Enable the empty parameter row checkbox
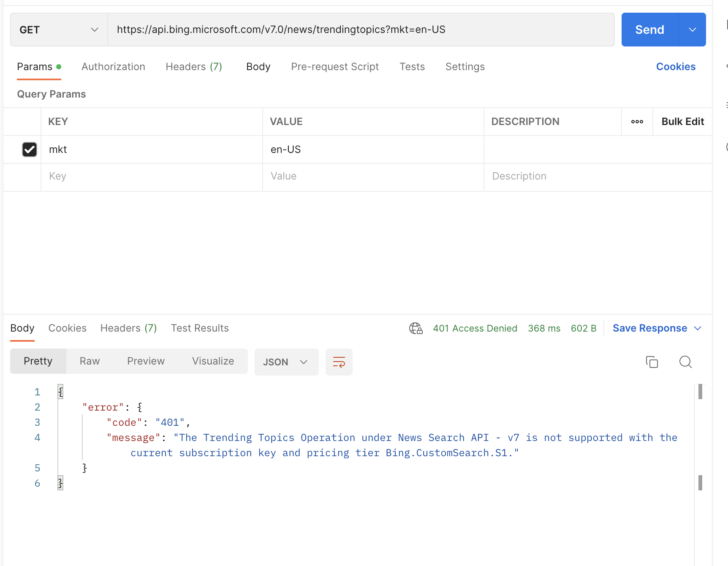 29,177
